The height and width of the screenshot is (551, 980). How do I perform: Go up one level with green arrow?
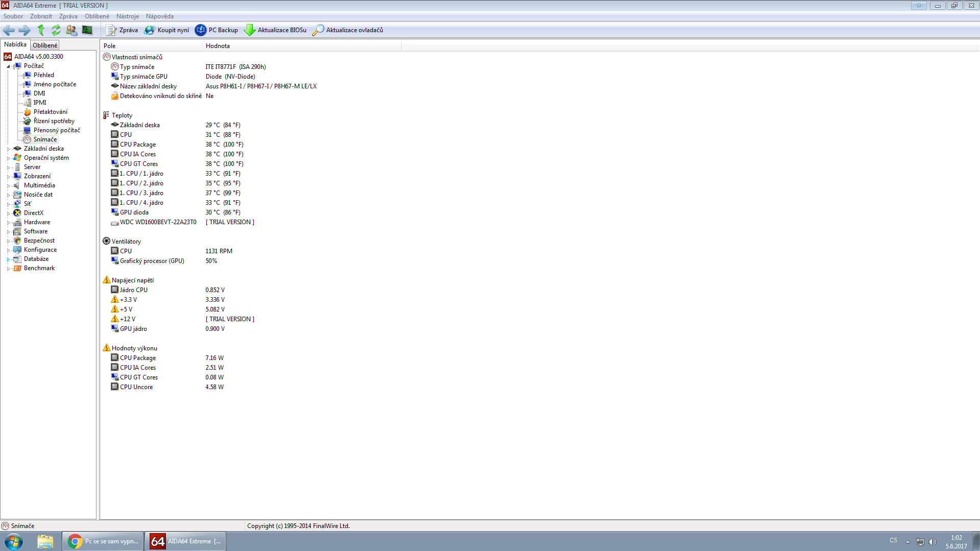tap(41, 30)
